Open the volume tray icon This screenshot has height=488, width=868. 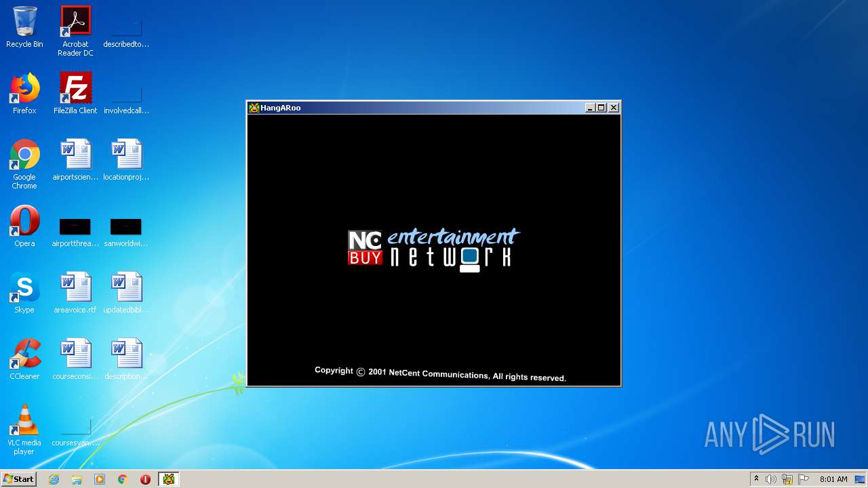pyautogui.click(x=771, y=479)
